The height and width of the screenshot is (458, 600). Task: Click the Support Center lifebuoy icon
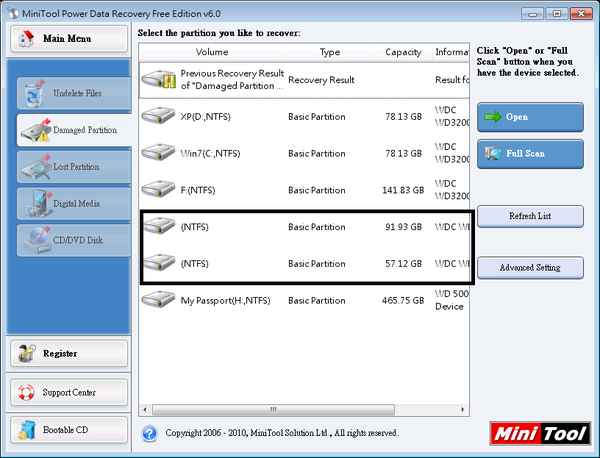26,393
